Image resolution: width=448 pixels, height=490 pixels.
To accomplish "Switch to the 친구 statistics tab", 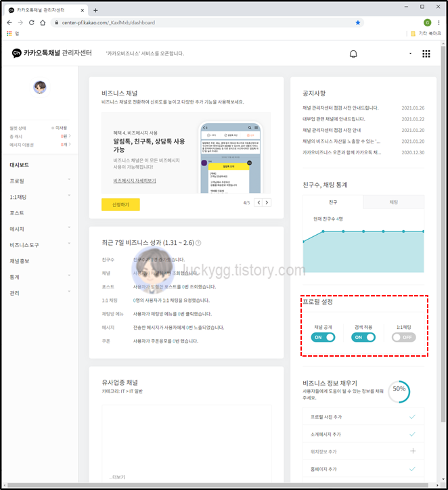I will tap(333, 202).
